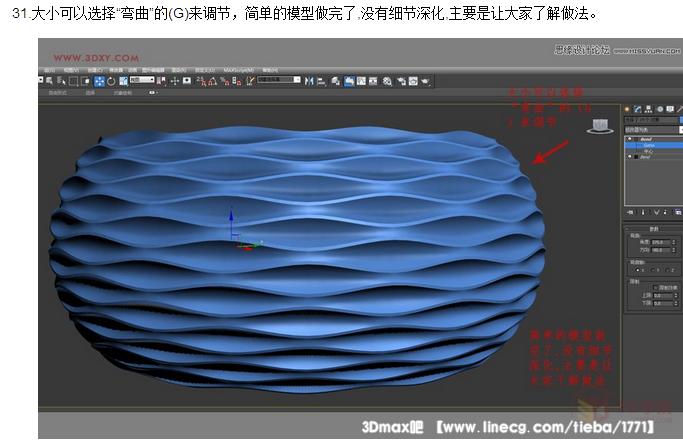Click the object color swatch
This screenshot has width=683, height=444.
(x=681, y=120)
